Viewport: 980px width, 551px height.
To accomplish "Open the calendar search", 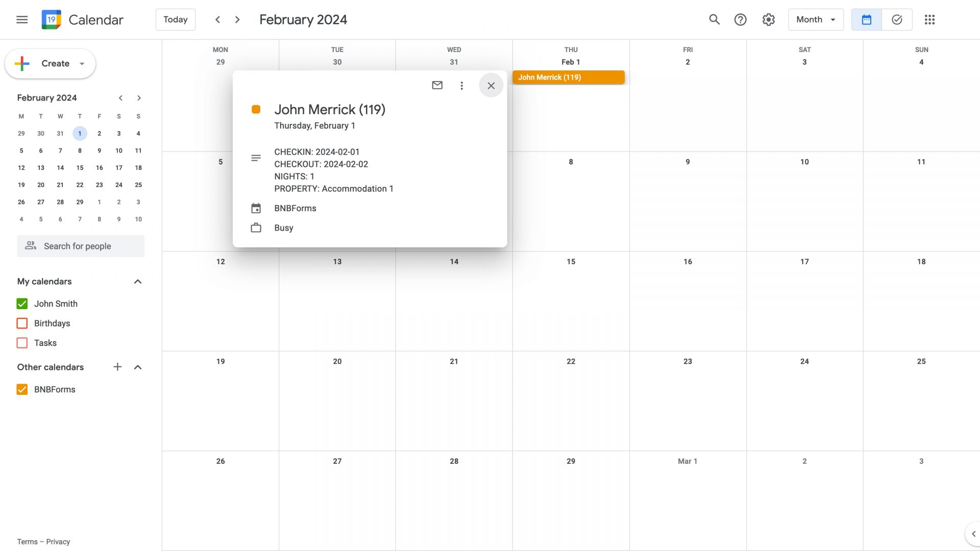I will 714,19.
